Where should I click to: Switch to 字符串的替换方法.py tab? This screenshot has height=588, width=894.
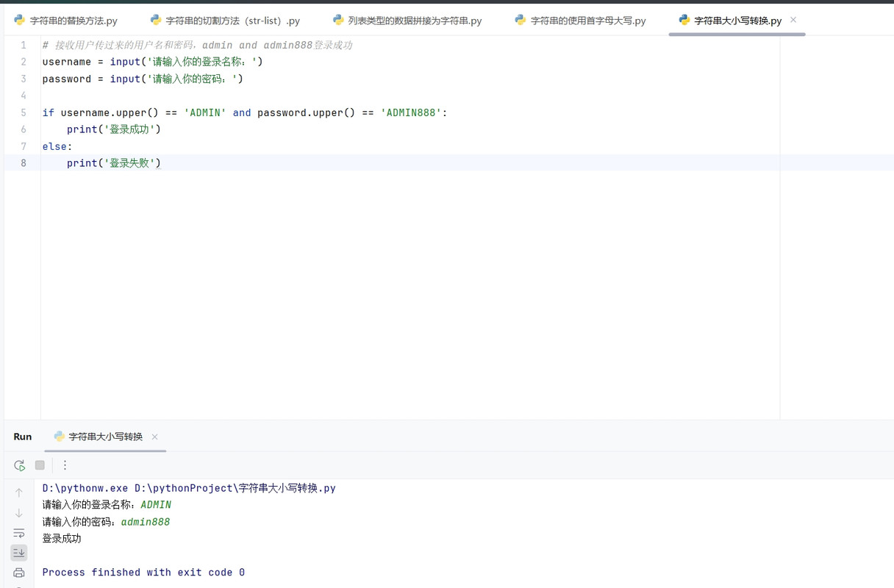coord(66,21)
